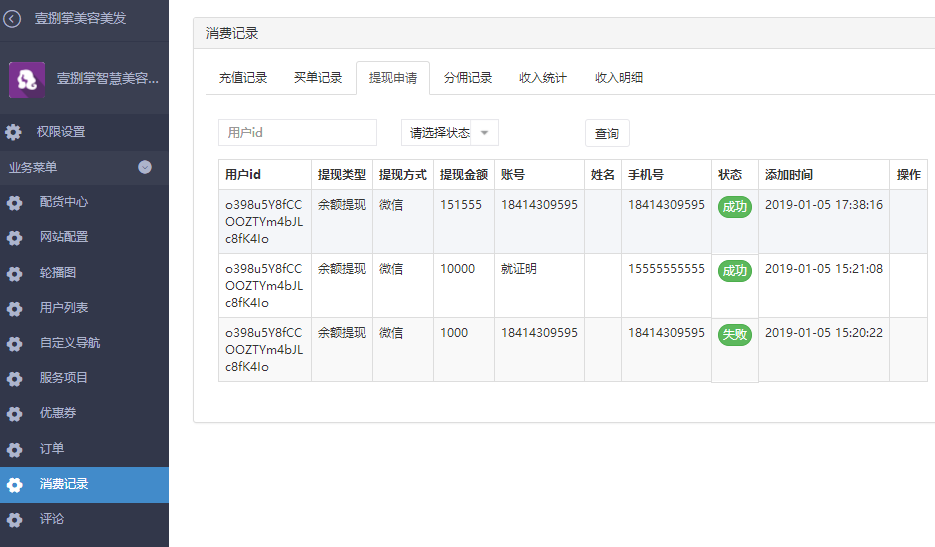This screenshot has height=547, width=935.
Task: Click 成功 badge in the 17:38:16 row
Action: click(735, 207)
